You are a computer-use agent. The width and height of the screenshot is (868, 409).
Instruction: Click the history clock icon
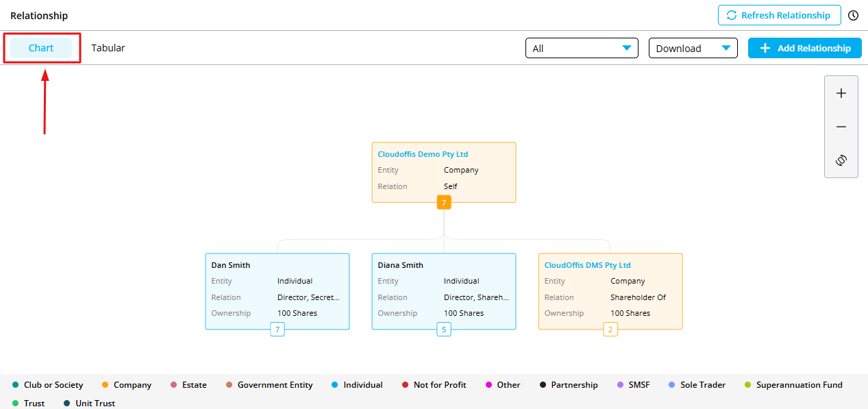pyautogui.click(x=853, y=15)
